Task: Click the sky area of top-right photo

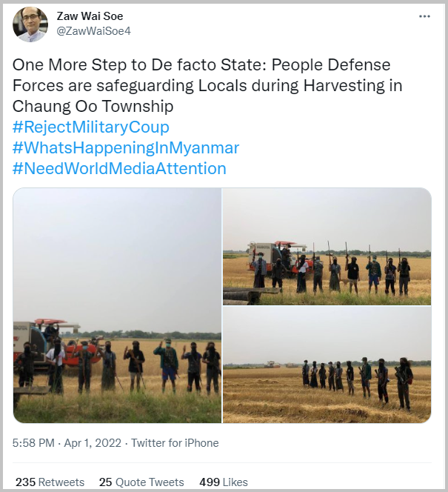Action: click(x=327, y=215)
